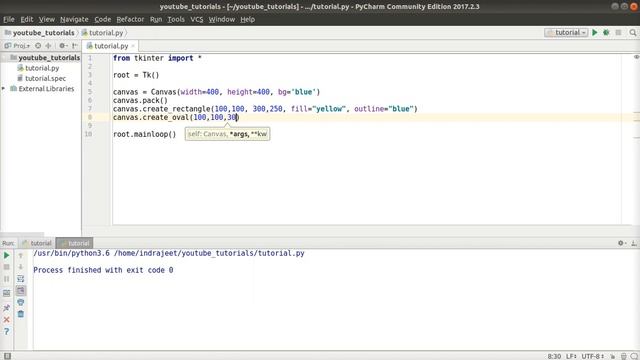
Task: Open the Edit menu
Action: (27, 19)
